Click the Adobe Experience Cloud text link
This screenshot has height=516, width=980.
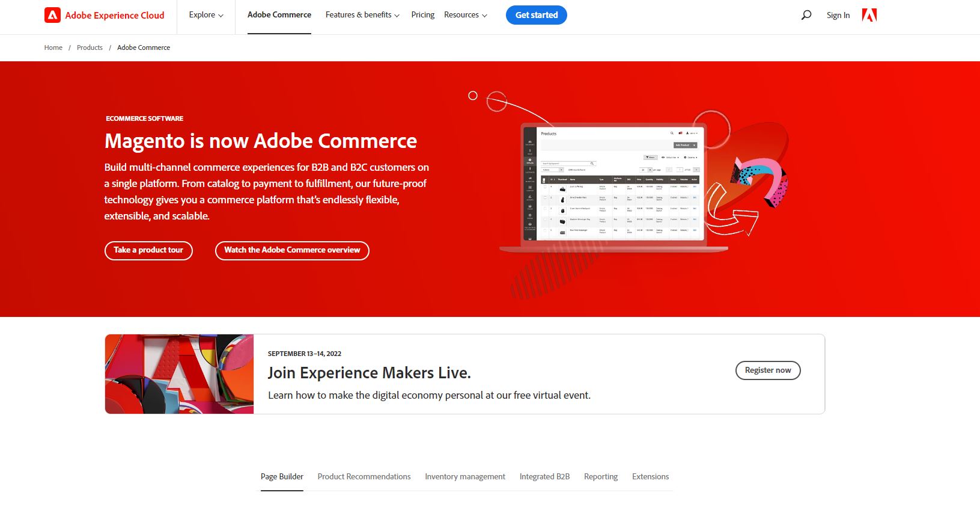pos(115,16)
